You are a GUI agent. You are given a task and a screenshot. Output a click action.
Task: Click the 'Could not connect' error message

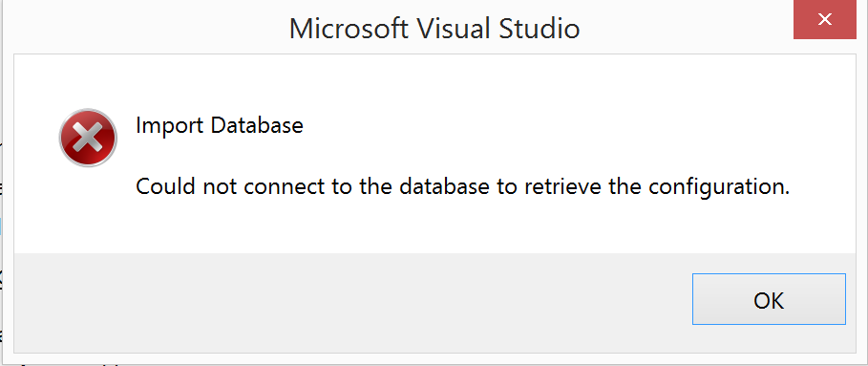click(x=462, y=187)
